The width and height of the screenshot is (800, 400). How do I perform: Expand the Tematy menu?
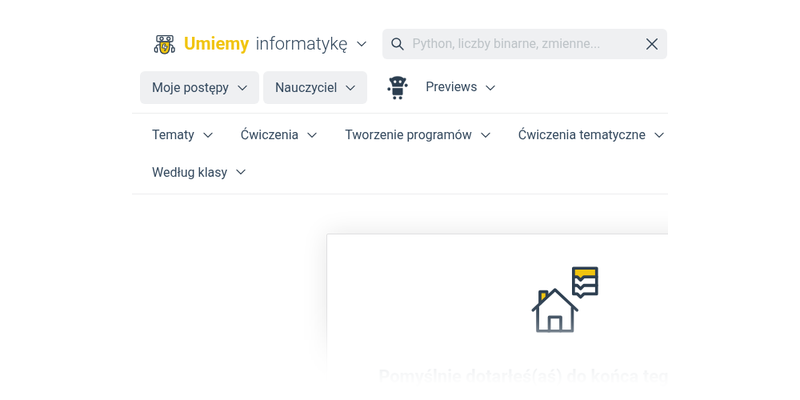(x=182, y=135)
